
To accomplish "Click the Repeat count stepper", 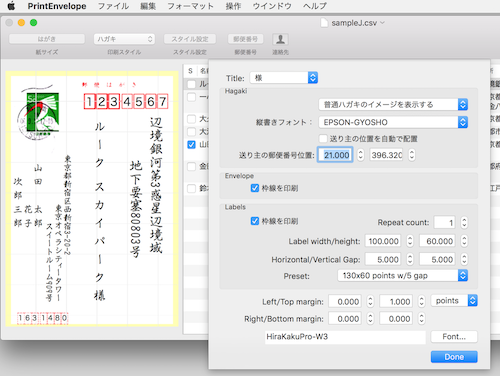I will tap(464, 223).
